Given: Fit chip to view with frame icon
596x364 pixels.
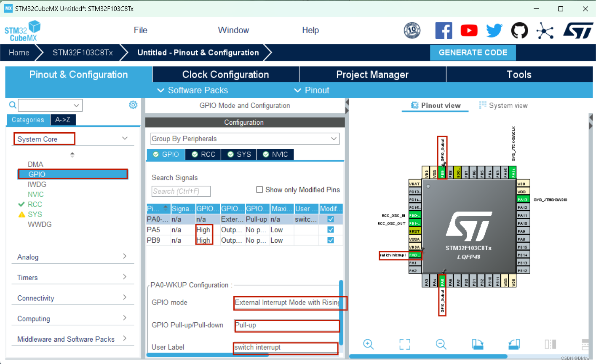Looking at the screenshot, I should (x=405, y=344).
